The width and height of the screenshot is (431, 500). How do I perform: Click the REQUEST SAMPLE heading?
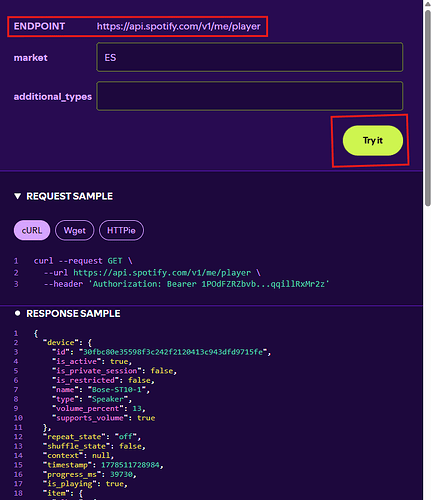click(70, 196)
